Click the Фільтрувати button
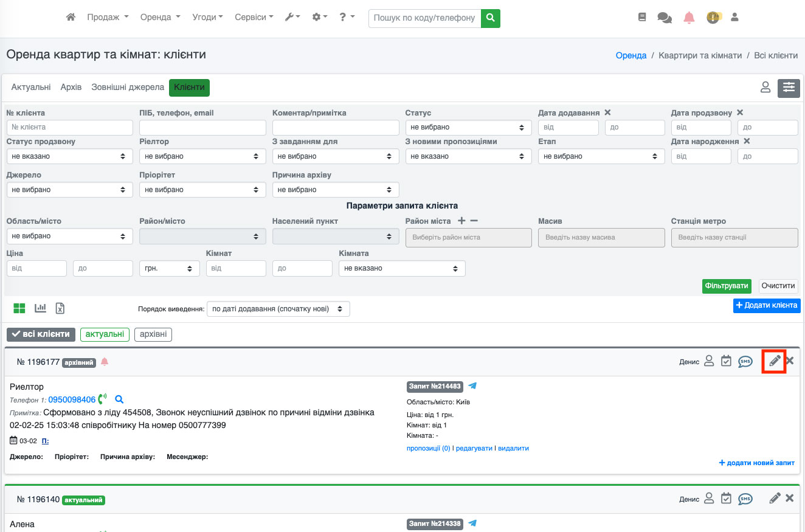This screenshot has width=805, height=532. pos(726,286)
